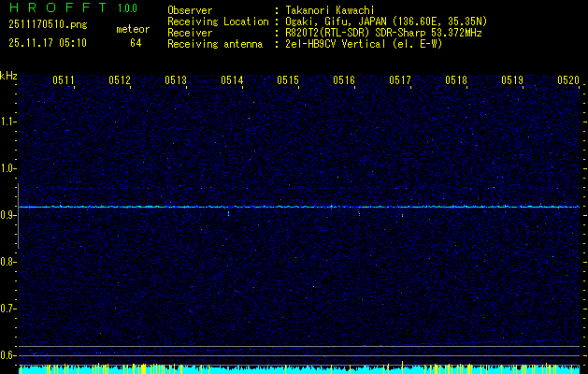Click the location Ogaki, Gifu, JAPAN
The width and height of the screenshot is (588, 374).
click(x=335, y=22)
